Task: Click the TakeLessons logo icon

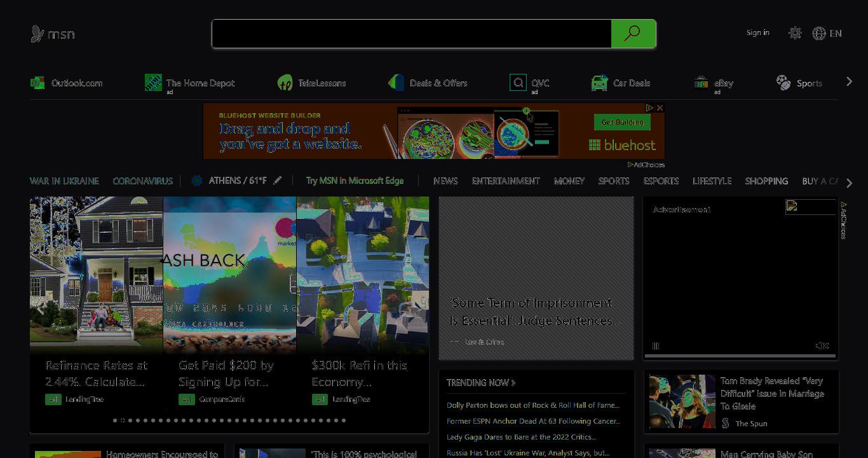Action: [285, 83]
